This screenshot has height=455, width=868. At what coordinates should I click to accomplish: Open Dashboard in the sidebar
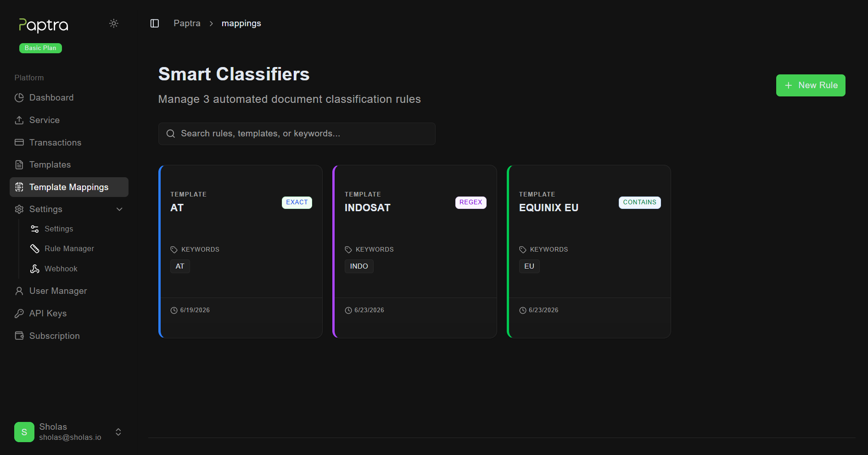69,98
